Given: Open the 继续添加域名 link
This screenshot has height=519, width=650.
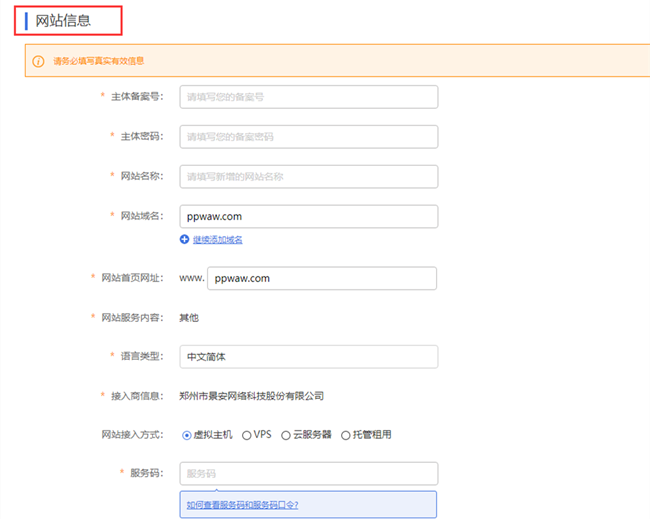Looking at the screenshot, I should (x=217, y=239).
